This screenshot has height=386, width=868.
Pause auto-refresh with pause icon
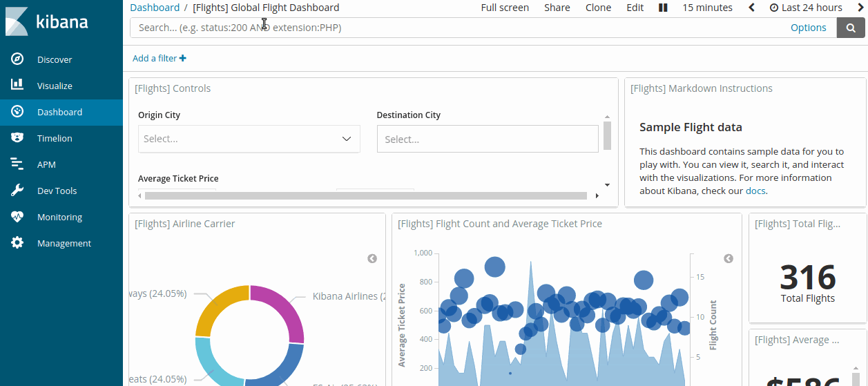pyautogui.click(x=663, y=8)
